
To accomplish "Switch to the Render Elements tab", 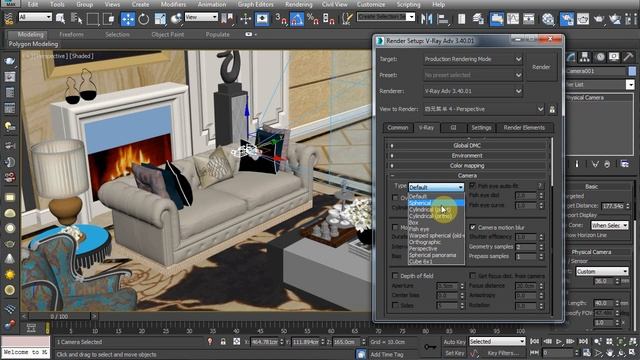I will click(x=524, y=128).
